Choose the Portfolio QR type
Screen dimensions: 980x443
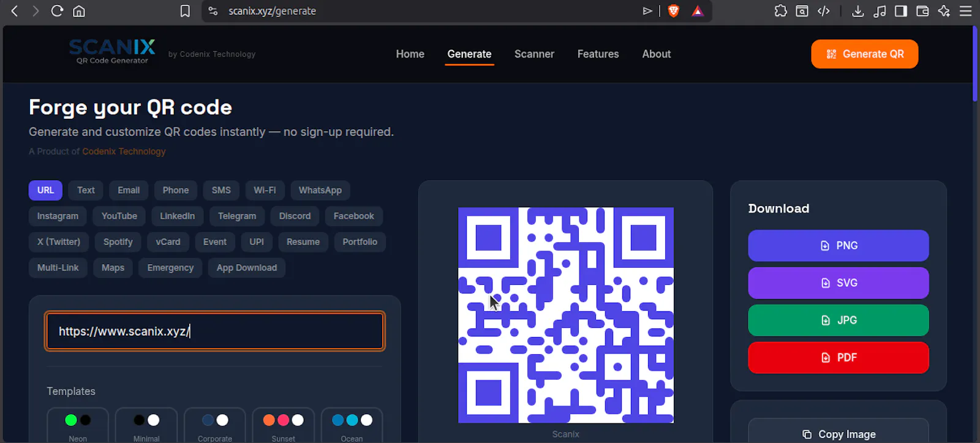coord(360,242)
